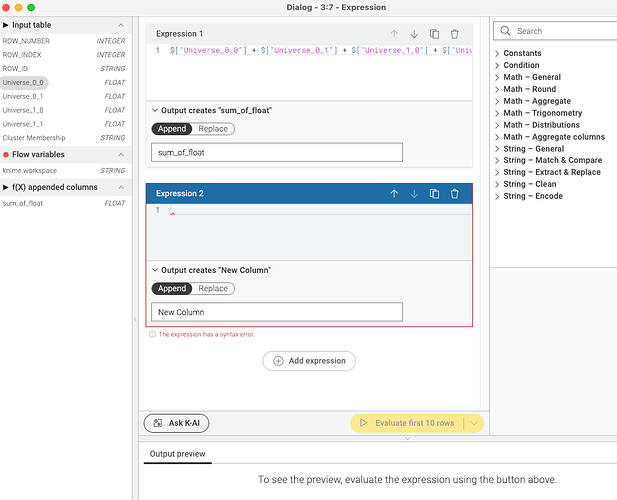Duplicate Expression 2 with copy icon
The image size is (617, 500).
(434, 194)
